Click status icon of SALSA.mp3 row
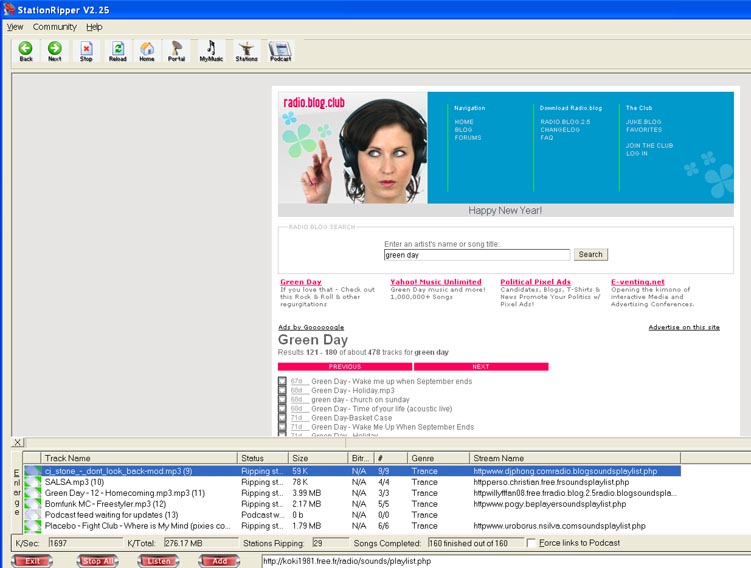Image resolution: width=751 pixels, height=568 pixels. [x=32, y=482]
